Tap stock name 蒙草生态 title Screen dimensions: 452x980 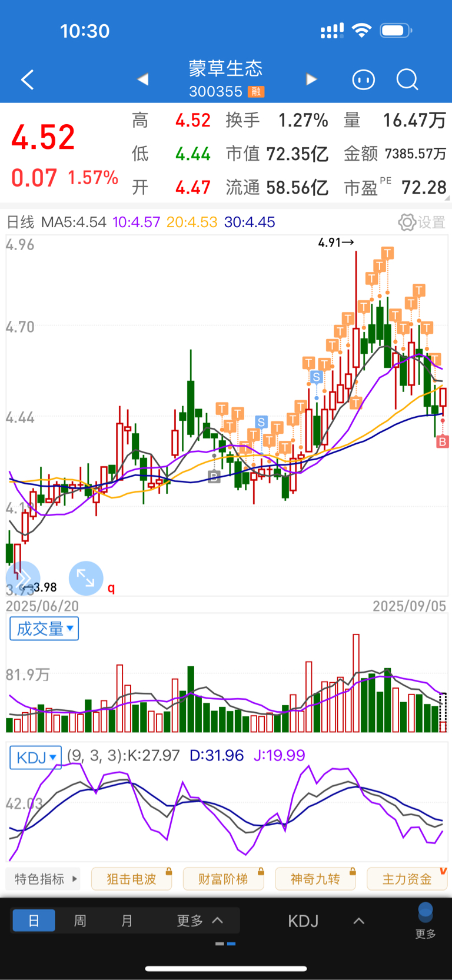pos(226,68)
